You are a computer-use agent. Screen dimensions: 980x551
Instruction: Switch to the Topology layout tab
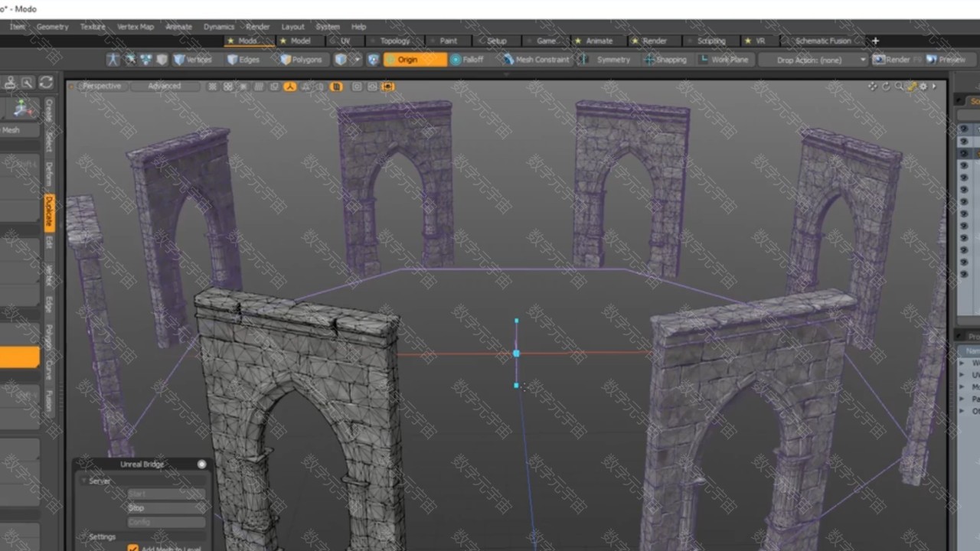tap(394, 41)
